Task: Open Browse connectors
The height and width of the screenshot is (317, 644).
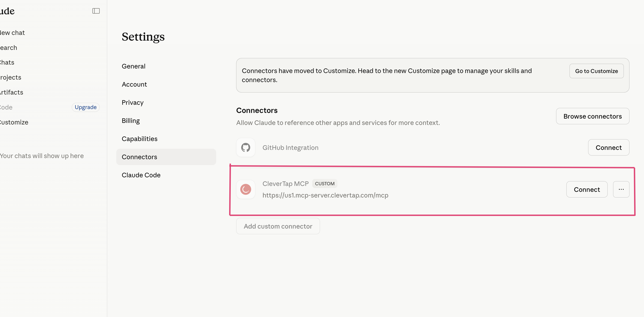Action: point(592,116)
